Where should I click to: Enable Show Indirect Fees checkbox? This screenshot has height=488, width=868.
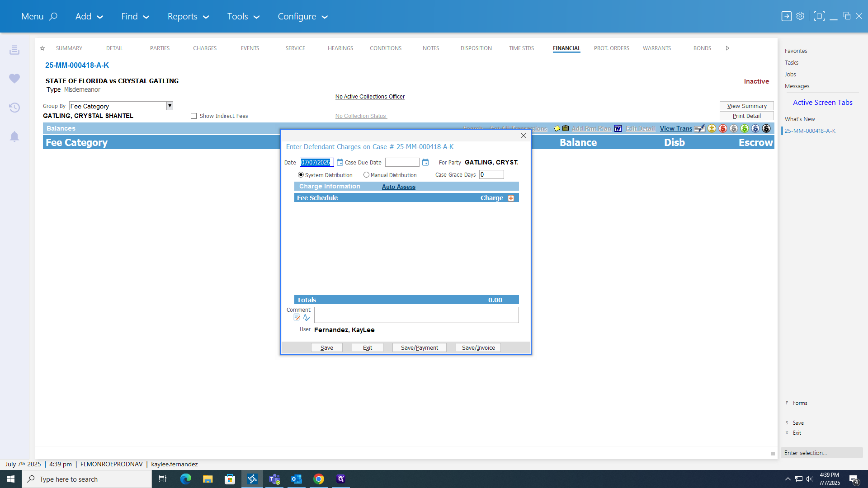(x=194, y=116)
